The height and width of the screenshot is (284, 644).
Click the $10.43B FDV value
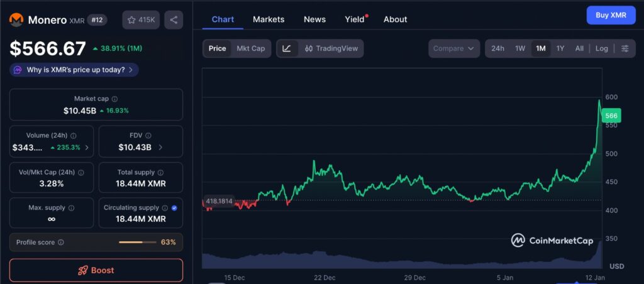tap(135, 147)
